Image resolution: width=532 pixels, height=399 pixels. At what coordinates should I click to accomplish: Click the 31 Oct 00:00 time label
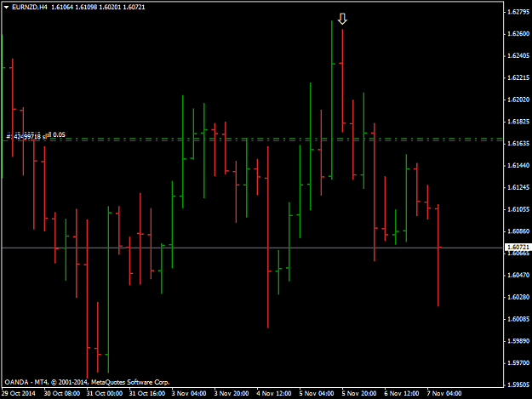point(105,394)
